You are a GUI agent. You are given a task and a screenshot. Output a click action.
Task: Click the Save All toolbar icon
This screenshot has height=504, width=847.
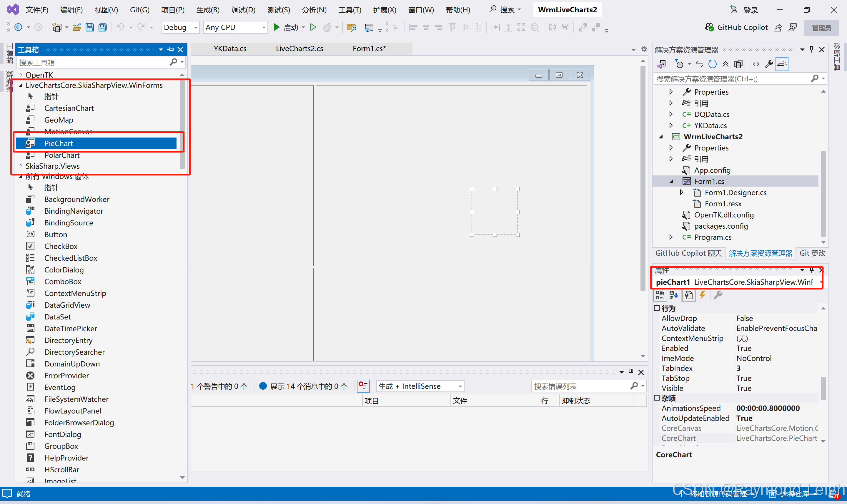(x=102, y=28)
